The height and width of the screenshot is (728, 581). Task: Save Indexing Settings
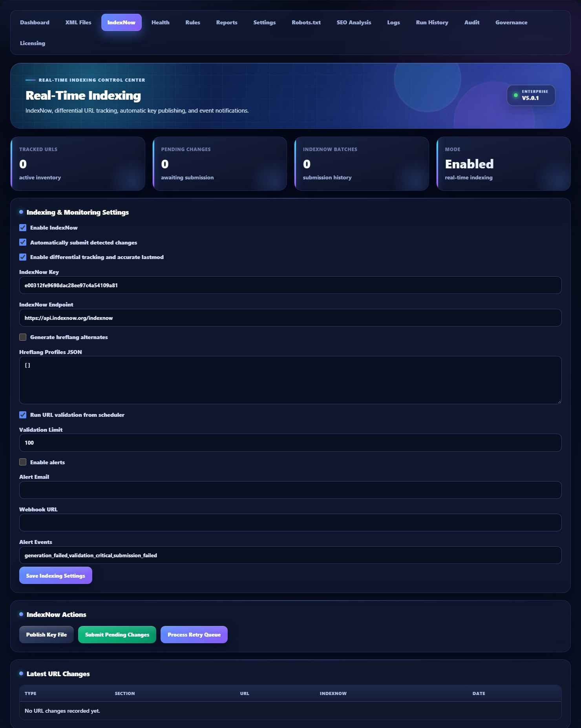(x=56, y=575)
